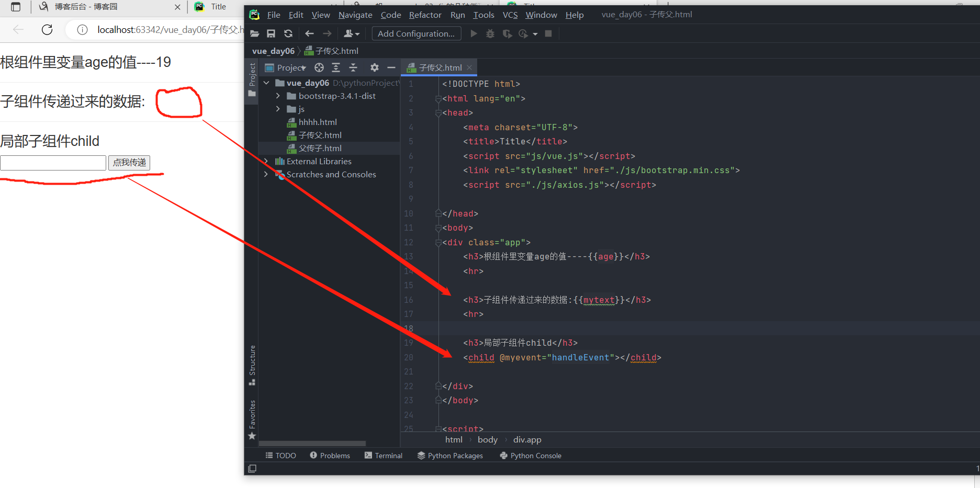The width and height of the screenshot is (980, 488).
Task: Click the green Run icon
Action: pyautogui.click(x=474, y=34)
